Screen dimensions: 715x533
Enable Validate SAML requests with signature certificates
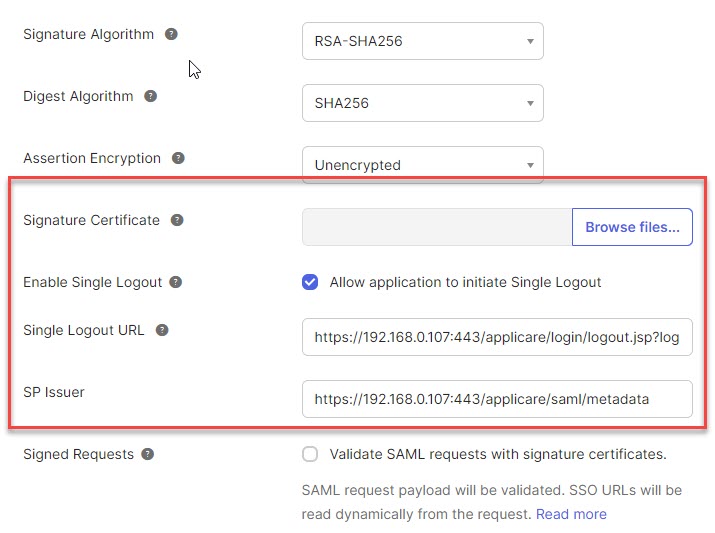310,454
